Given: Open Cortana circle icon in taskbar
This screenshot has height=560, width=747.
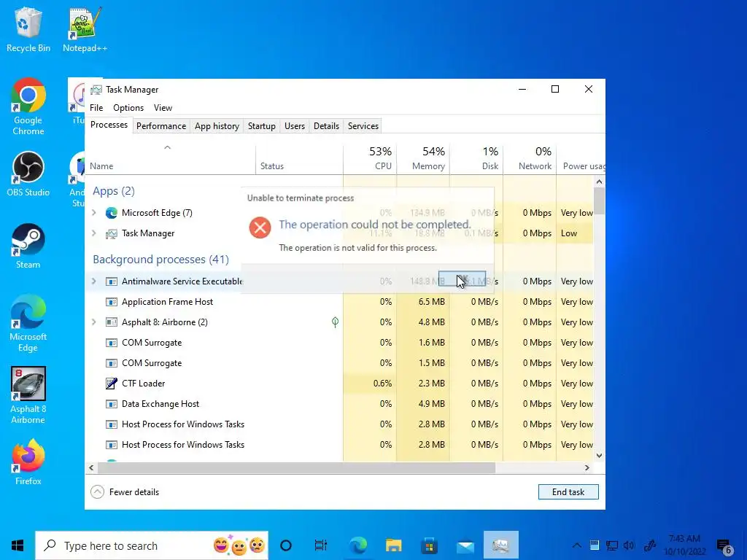Looking at the screenshot, I should [x=286, y=545].
